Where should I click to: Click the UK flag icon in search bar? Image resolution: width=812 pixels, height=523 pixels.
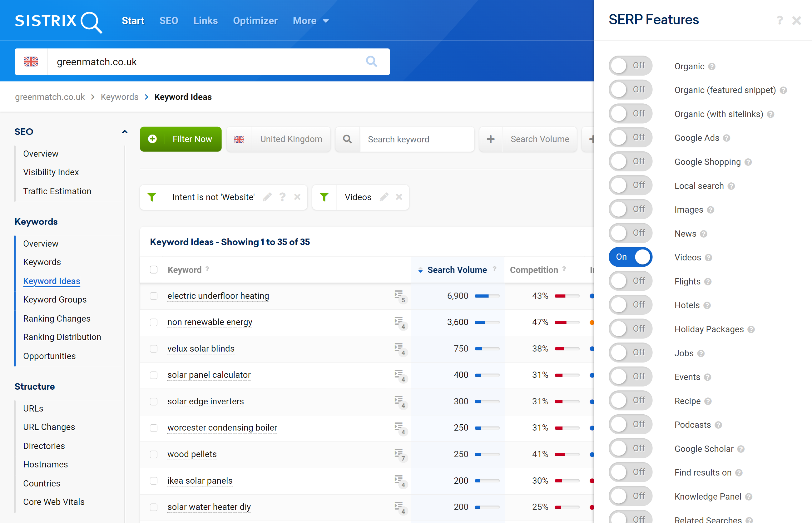click(x=31, y=61)
